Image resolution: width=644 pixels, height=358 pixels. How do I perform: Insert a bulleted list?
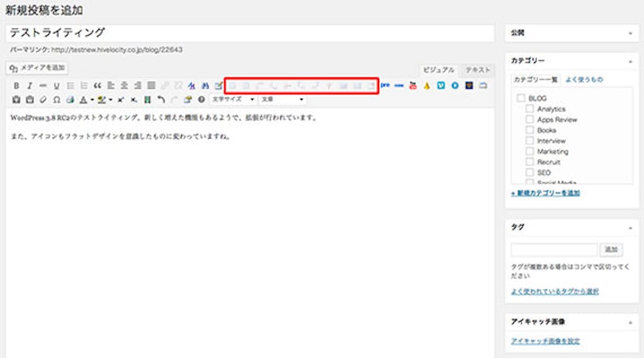70,86
